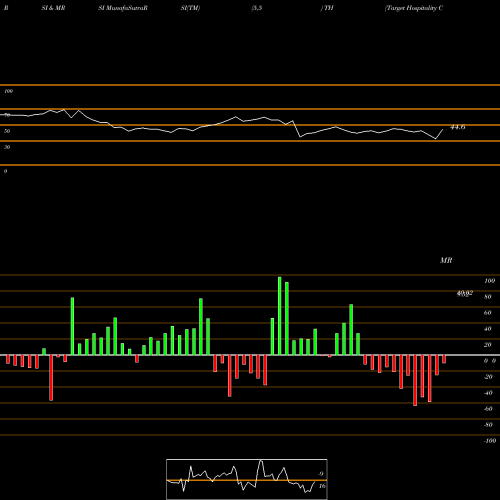Screen dimensions: 500x500
Task: Click the '-9' value in mini chart
Action: point(320,474)
